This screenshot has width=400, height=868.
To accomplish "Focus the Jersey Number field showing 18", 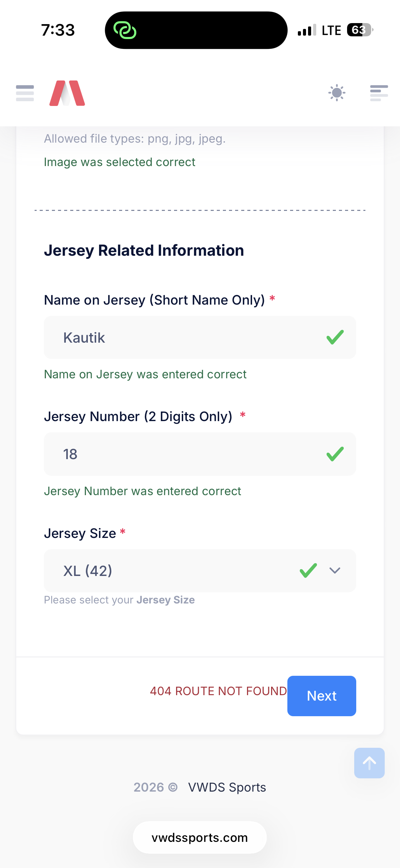I will coord(183,454).
